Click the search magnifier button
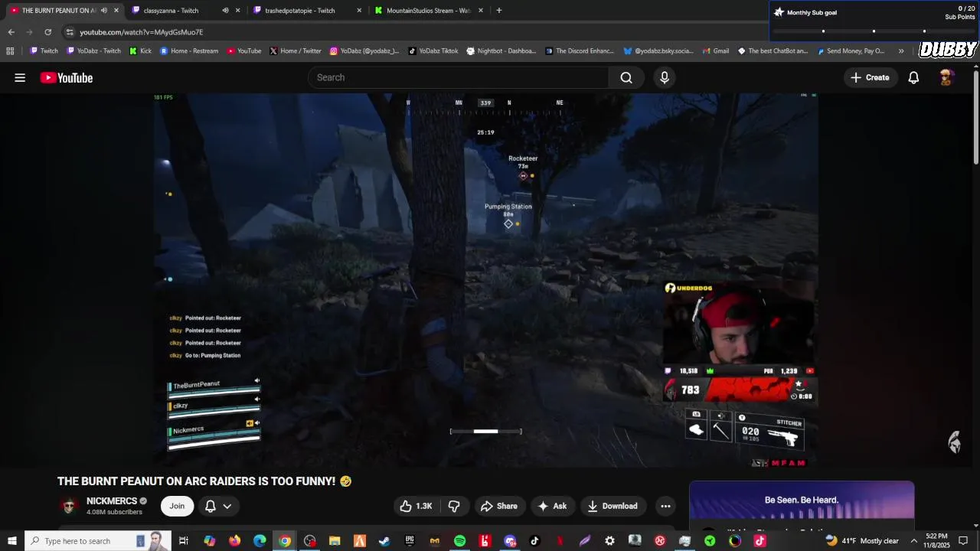Viewport: 980px width, 551px height. (626, 77)
